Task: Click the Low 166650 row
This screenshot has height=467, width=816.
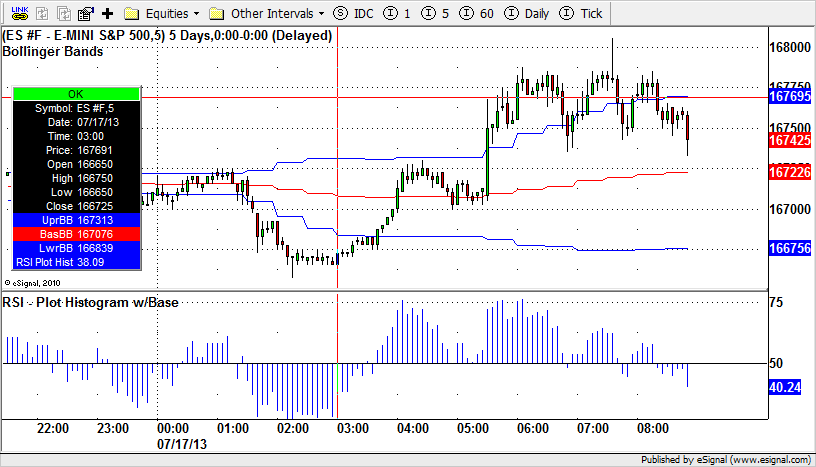Action: point(76,192)
